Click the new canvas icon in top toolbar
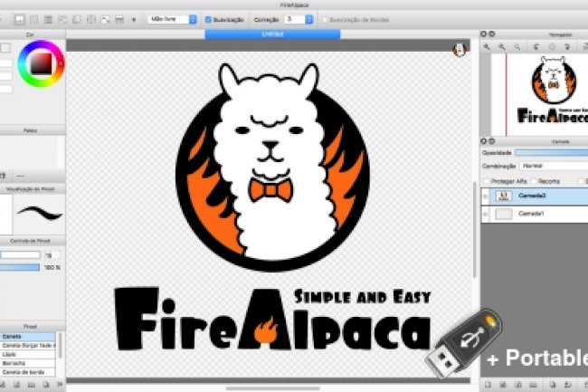588x392 pixels. (21, 18)
